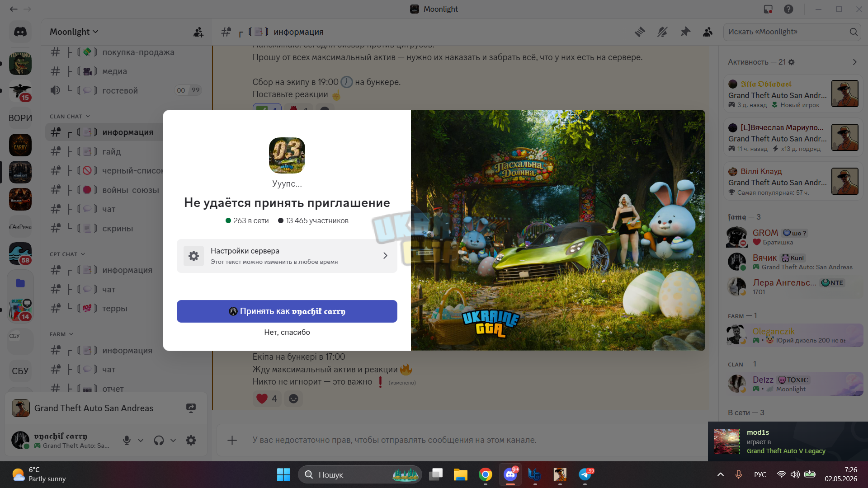
Task: Open the Moonlight server menu
Action: 74,32
